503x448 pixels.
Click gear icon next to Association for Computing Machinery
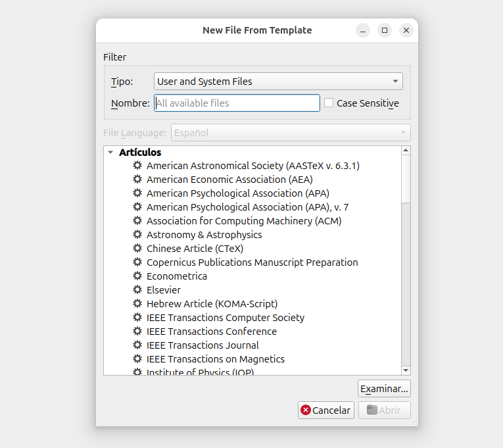coord(137,221)
